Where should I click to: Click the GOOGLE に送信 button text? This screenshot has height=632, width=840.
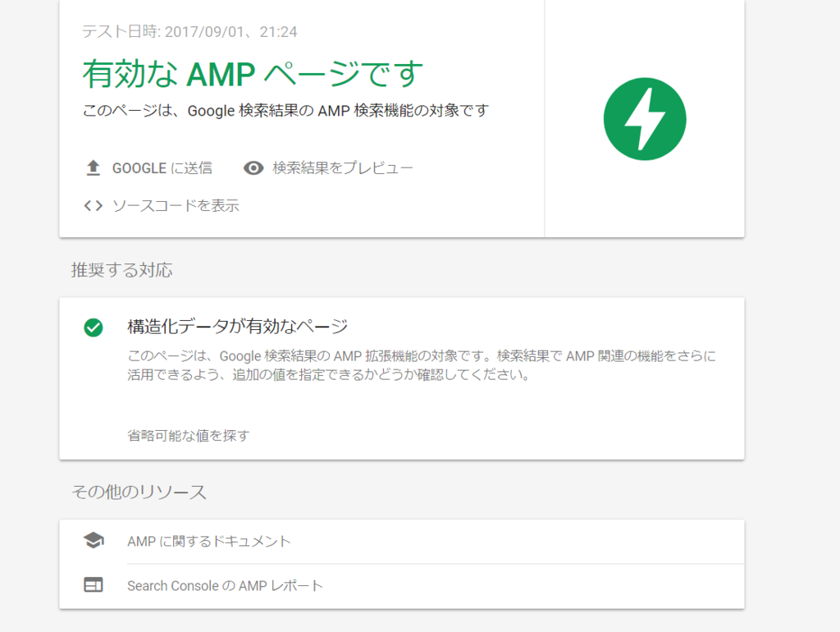coord(162,168)
